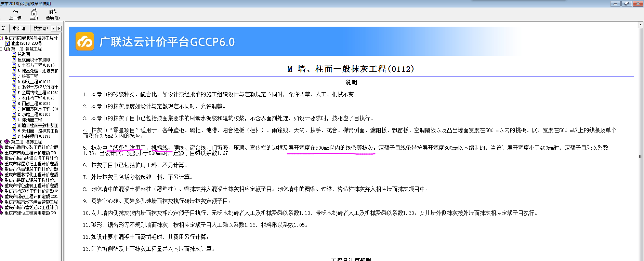Image resolution: width=644 pixels, height=261 pixels.
Task: Click the 说明 section heading
Action: (351, 82)
